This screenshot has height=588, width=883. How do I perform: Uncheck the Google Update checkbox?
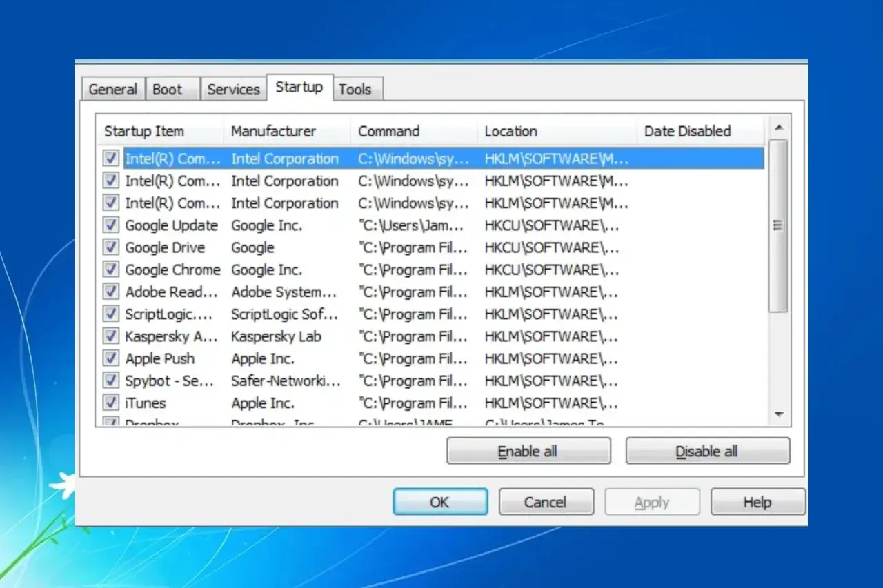point(111,225)
